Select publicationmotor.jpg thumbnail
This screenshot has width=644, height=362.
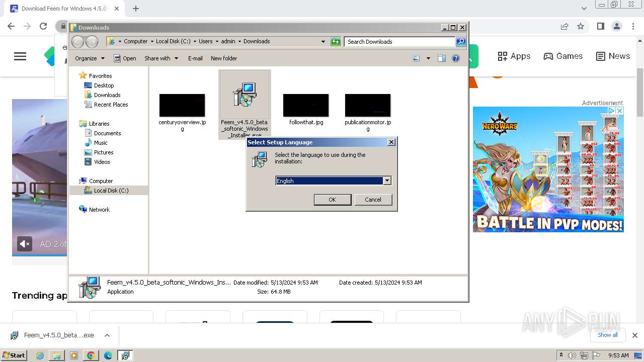coord(368,105)
